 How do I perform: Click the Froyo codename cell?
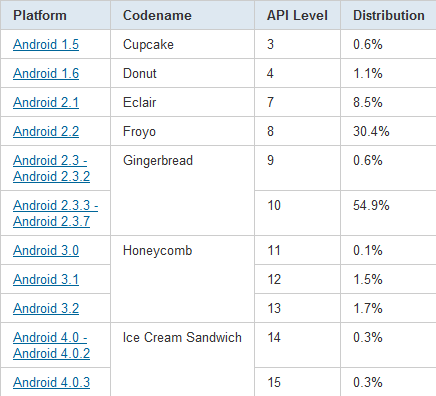coord(183,131)
